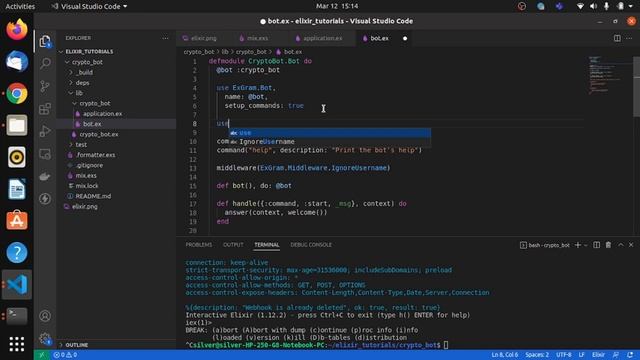This screenshot has width=640, height=360.
Task: Create a new terminal with plus icon
Action: point(578,245)
